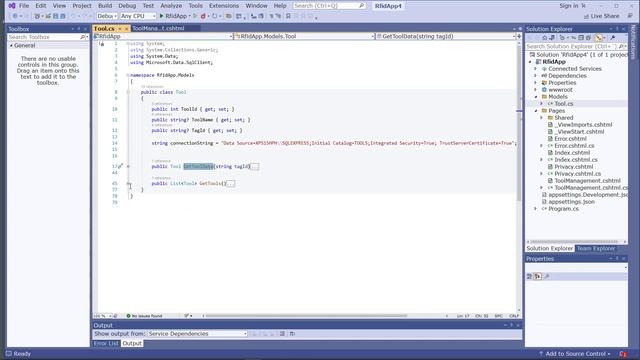Click the pin icon on Tool.cs tab
Screen dimensions: 640x360
click(120, 29)
